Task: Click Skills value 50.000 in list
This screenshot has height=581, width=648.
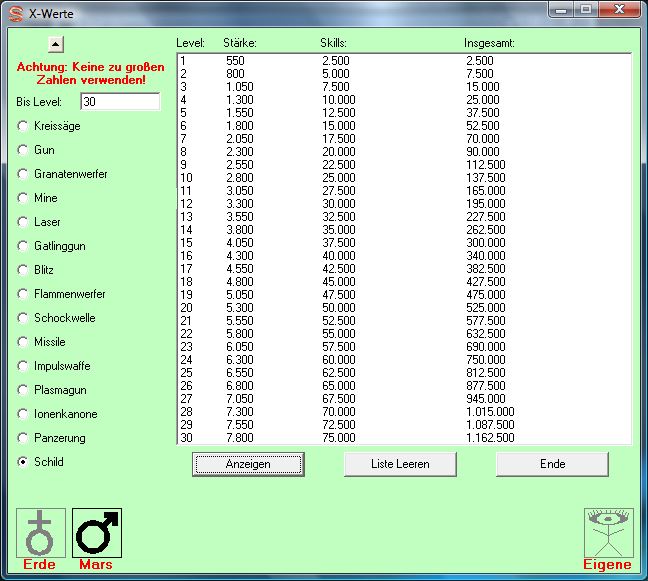Action: (x=339, y=308)
